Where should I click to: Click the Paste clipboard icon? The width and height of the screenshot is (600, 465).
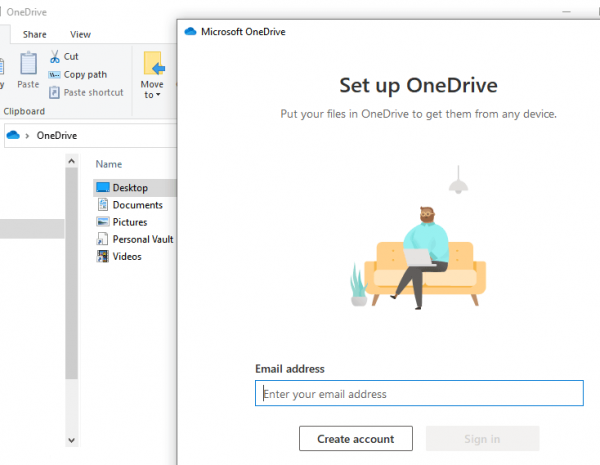click(28, 63)
